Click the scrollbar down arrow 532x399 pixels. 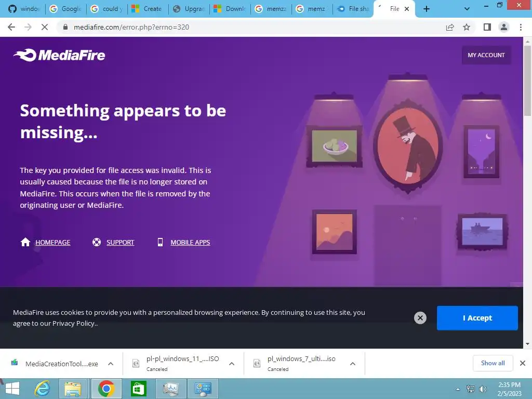[x=527, y=344]
